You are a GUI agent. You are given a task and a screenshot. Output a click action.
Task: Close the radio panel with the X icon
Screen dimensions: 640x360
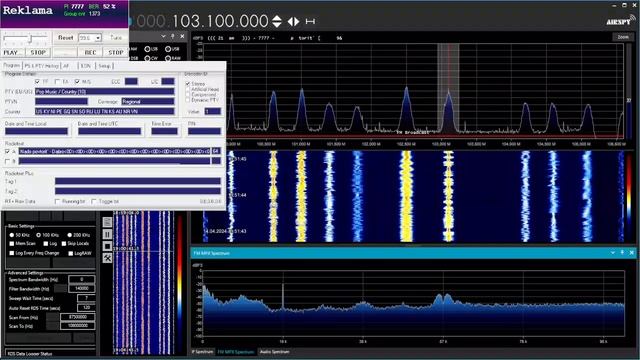182,36
